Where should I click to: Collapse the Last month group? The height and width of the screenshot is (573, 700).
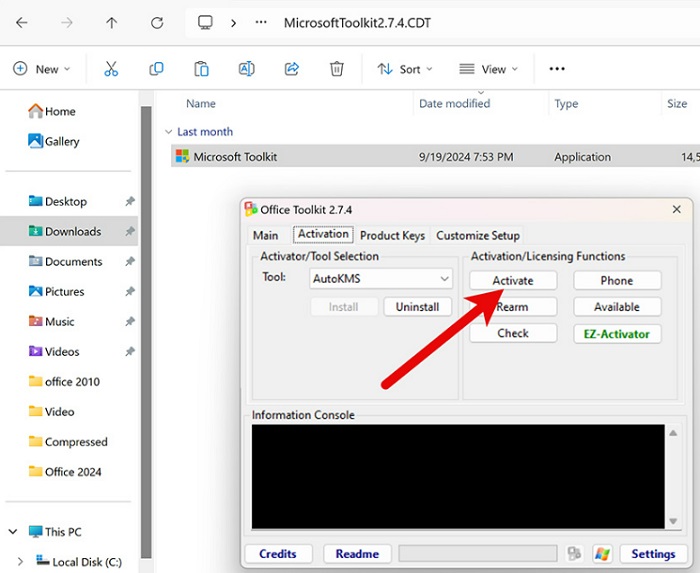pyautogui.click(x=168, y=132)
